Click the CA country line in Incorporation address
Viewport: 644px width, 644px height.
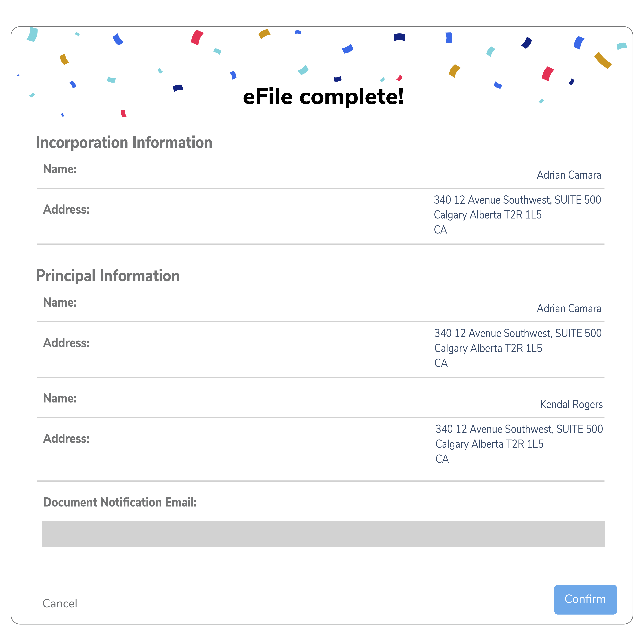pyautogui.click(x=440, y=230)
